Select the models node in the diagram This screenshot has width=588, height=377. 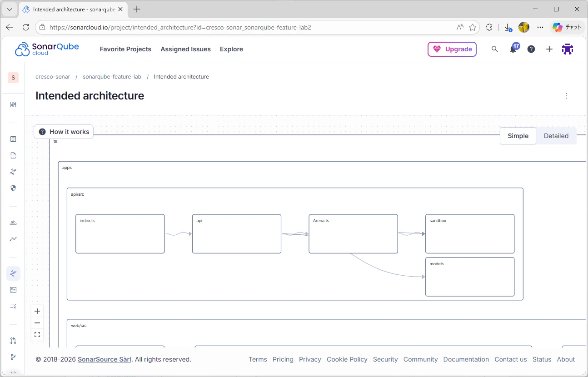470,277
